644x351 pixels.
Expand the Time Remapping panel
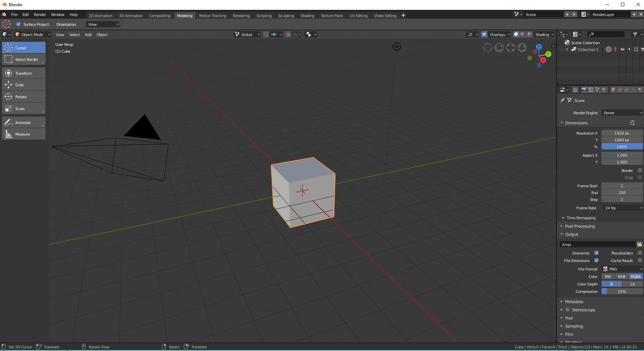[x=581, y=218]
